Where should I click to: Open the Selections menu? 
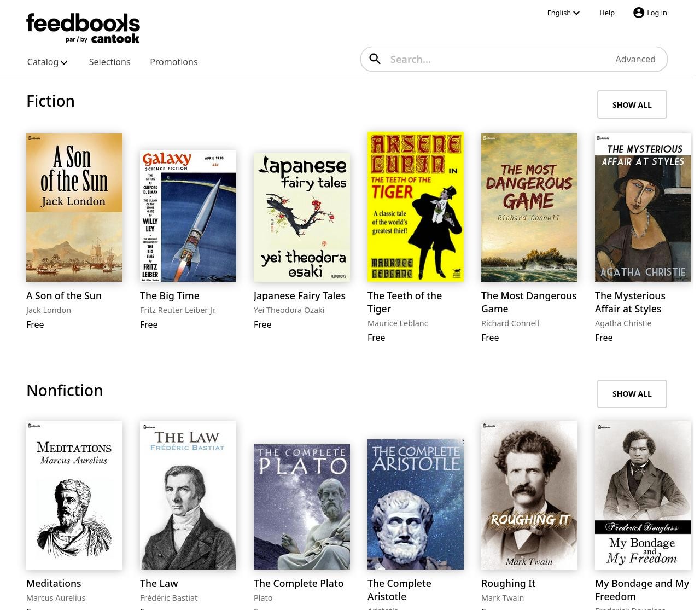point(109,62)
